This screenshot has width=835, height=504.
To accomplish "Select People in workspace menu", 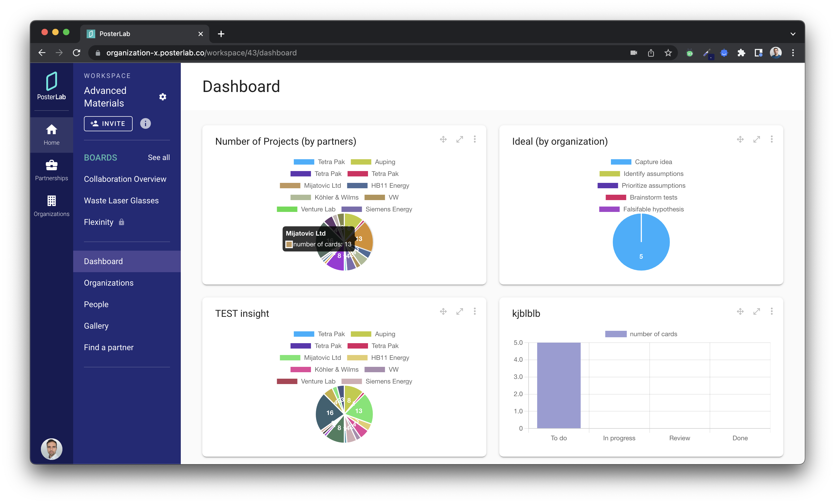I will [96, 304].
